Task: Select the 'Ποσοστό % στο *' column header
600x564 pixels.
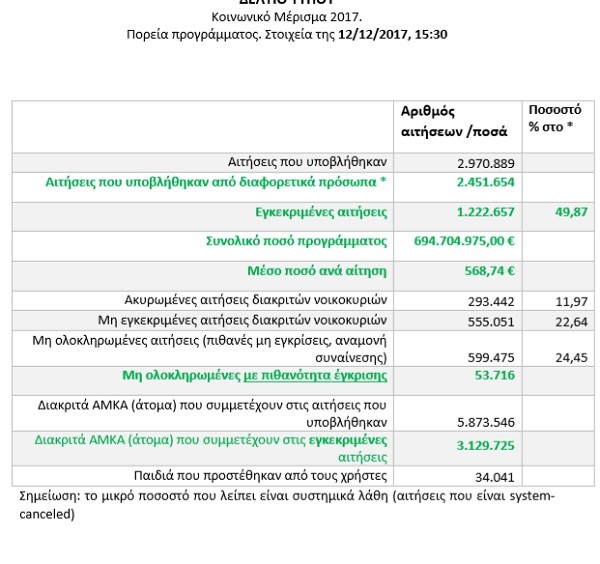Action: click(x=553, y=118)
